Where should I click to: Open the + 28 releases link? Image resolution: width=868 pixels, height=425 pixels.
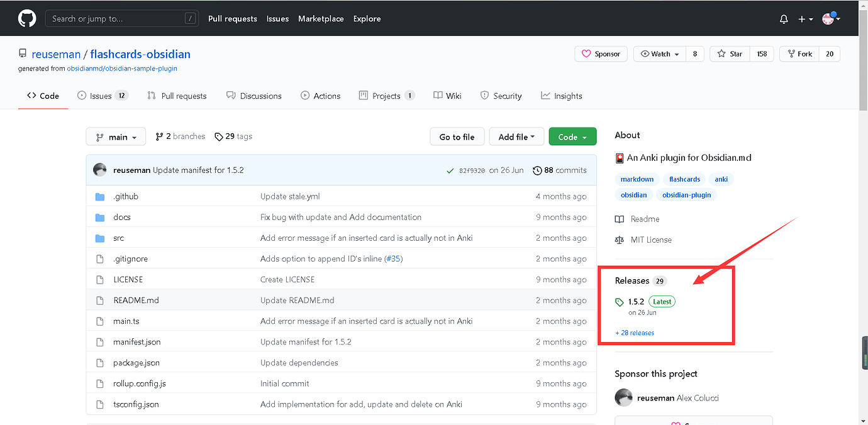click(635, 333)
